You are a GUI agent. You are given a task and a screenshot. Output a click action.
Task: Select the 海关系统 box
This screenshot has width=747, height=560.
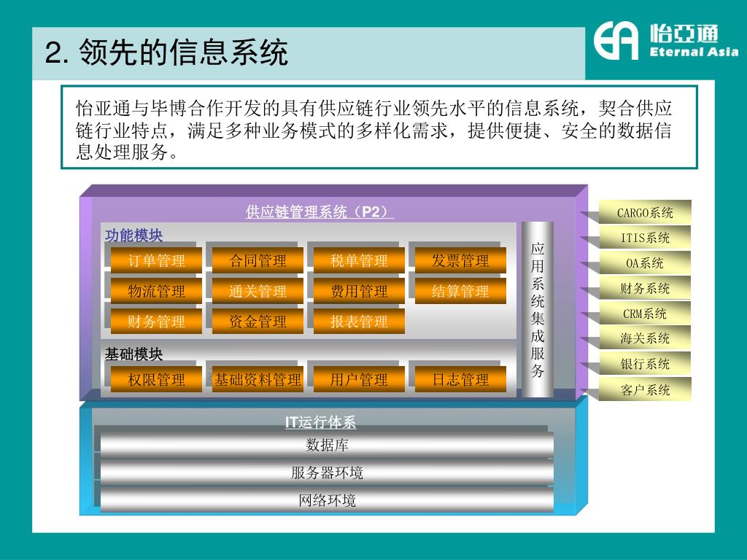tap(645, 338)
